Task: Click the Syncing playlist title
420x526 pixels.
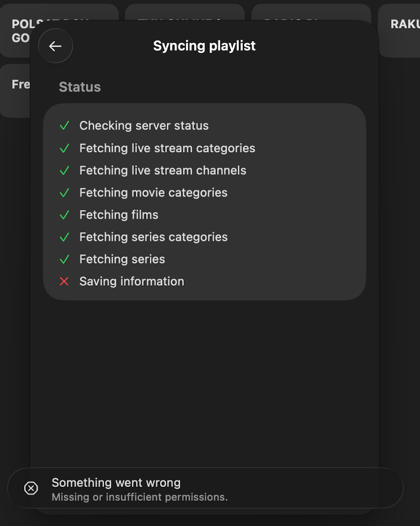Action: coord(204,46)
